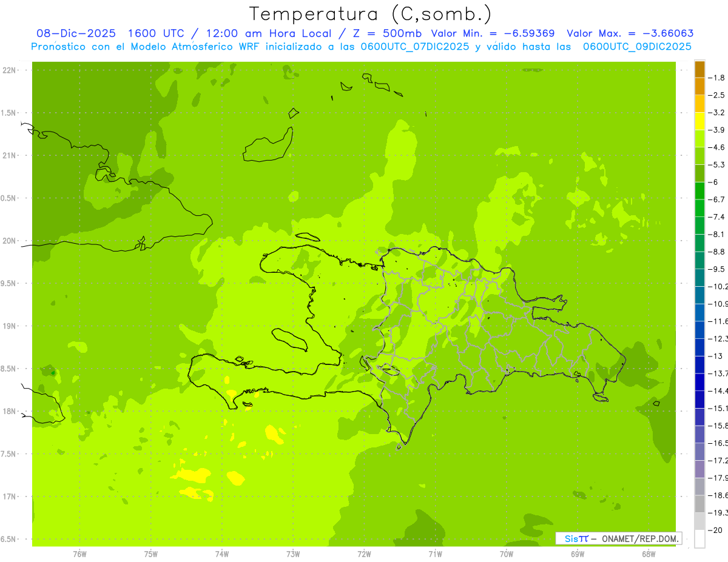Pick blue swatch between -13.7 and -14.4
The height and width of the screenshot is (562, 728).
(x=699, y=382)
